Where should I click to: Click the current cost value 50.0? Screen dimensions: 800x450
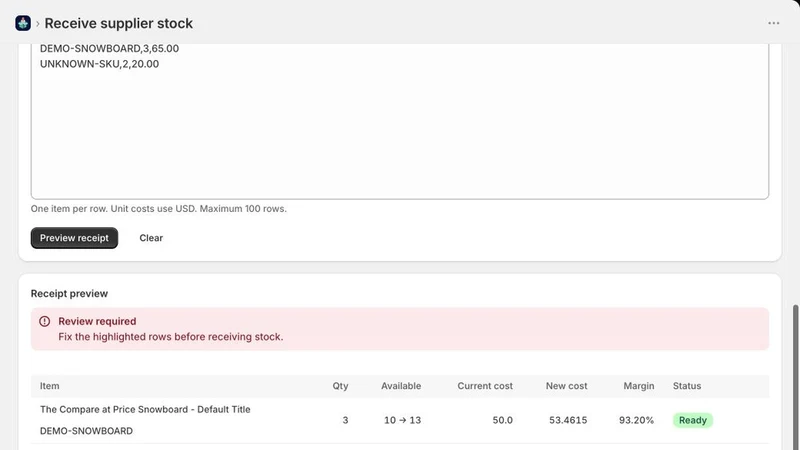pyautogui.click(x=503, y=420)
